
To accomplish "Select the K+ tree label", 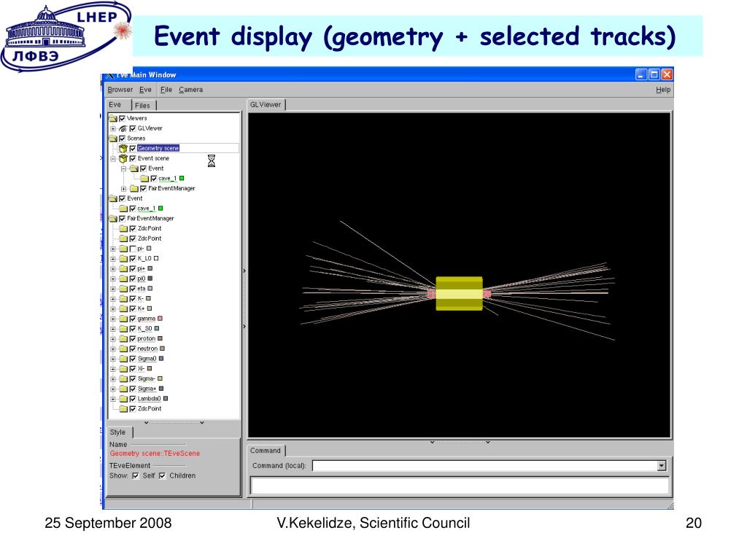I will [141, 308].
